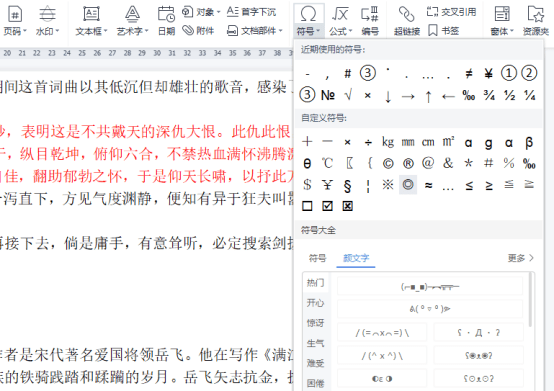
Task: Open the 文本框 text box dropdown
Action: click(91, 20)
